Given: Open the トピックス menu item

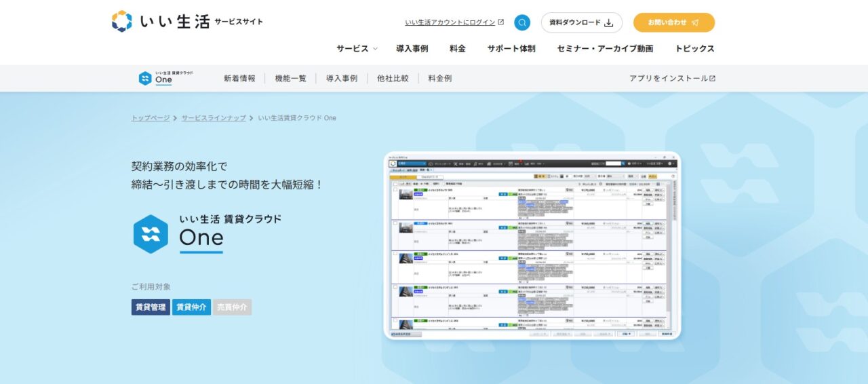Looking at the screenshot, I should (x=694, y=49).
